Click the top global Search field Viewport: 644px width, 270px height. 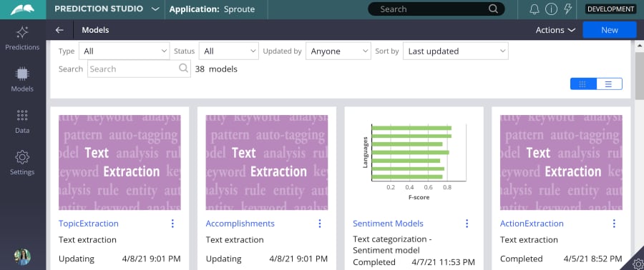pyautogui.click(x=436, y=9)
